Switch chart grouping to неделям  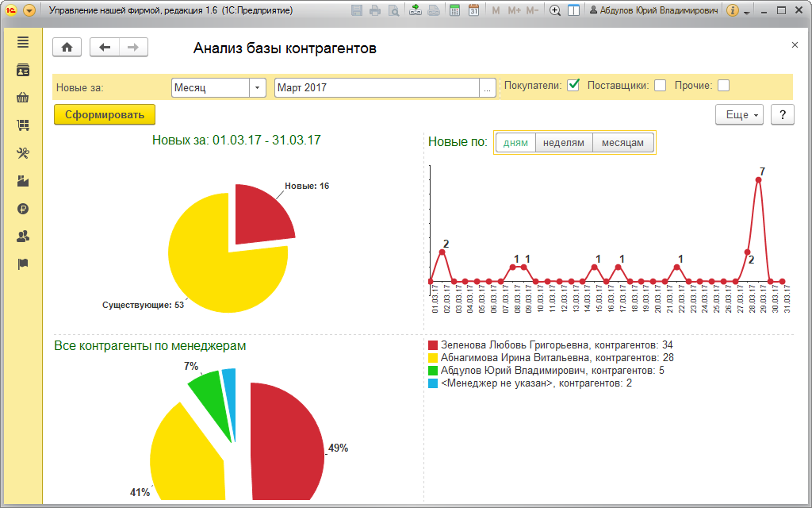coord(564,143)
